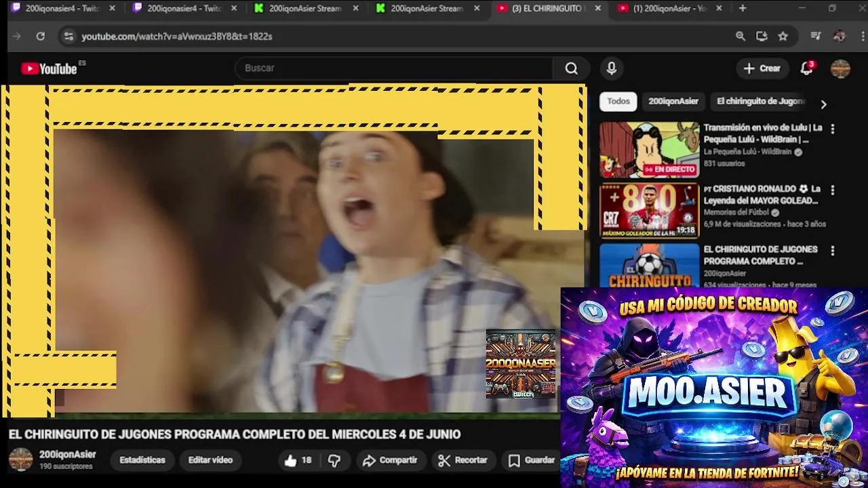The width and height of the screenshot is (868, 488).
Task: Filter by the 200iqonAsier chip
Action: pos(673,102)
